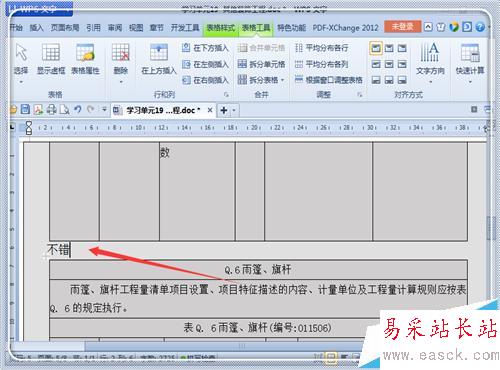Align cell content middle right

[x=402, y=64]
